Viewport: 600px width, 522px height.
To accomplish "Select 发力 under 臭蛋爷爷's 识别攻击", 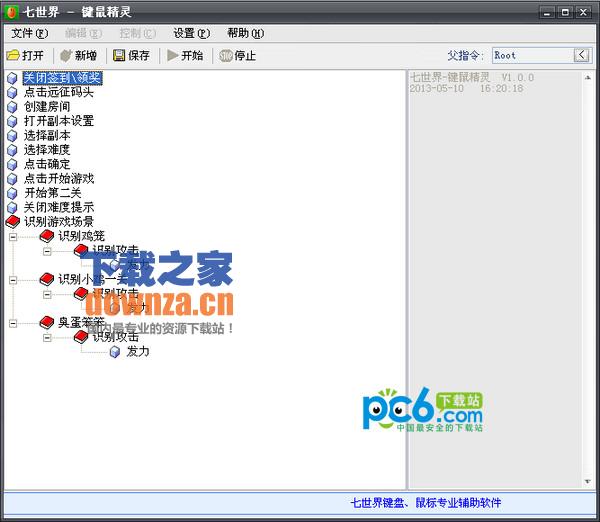I will [138, 352].
